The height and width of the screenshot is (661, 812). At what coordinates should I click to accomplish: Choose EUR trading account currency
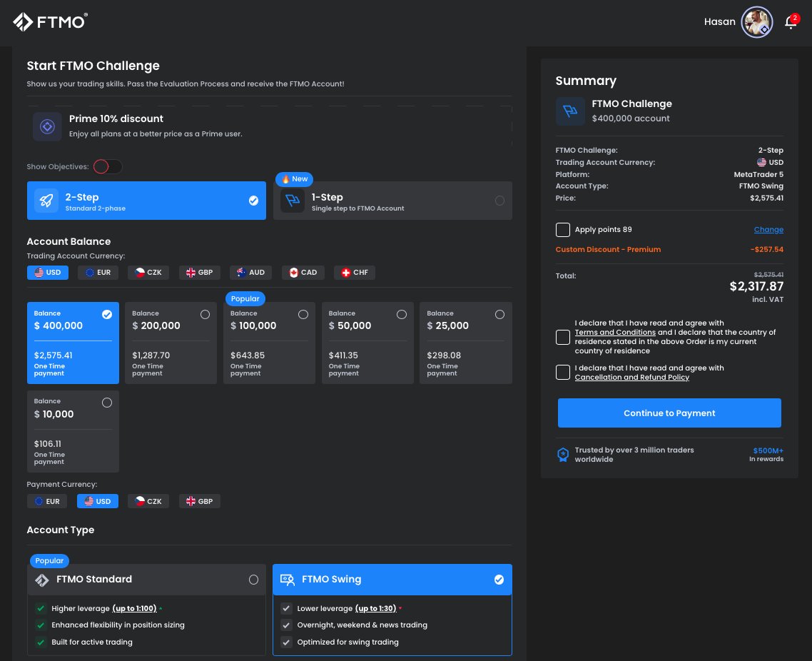(98, 273)
